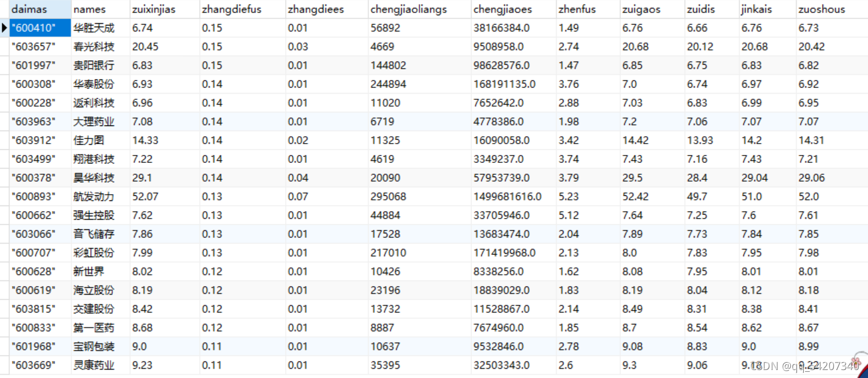The image size is (868, 378).
Task: Click the name cell 华胜天成
Action: pyautogui.click(x=100, y=28)
